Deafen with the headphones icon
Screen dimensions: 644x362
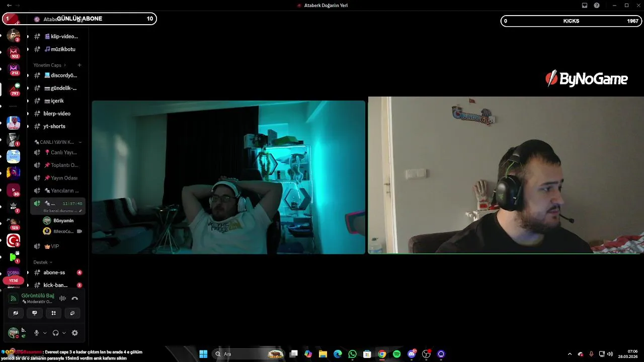tap(55, 333)
